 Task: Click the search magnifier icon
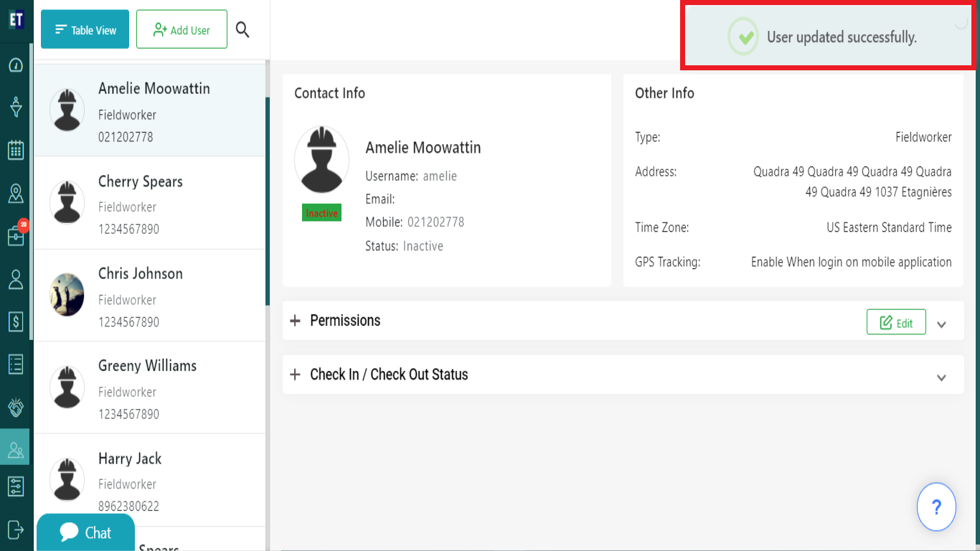click(243, 29)
